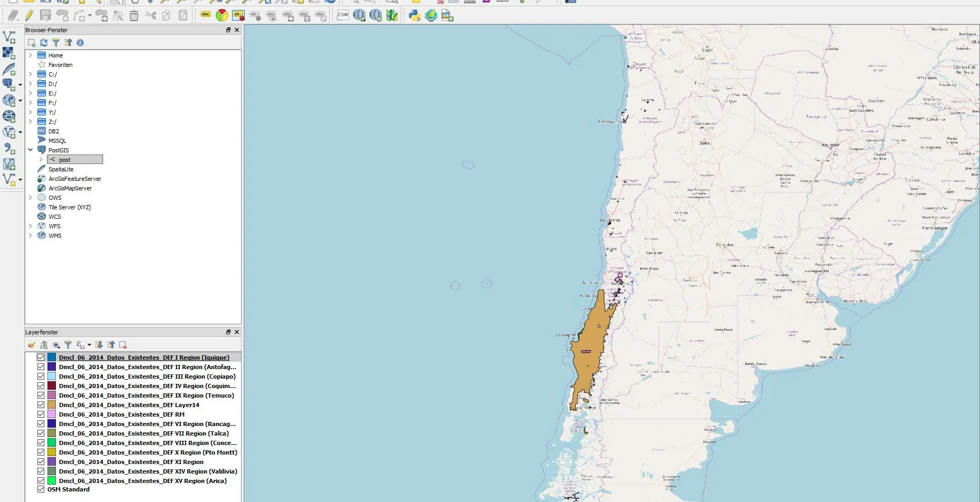Select Tile Server (XYZ) in browser
The height and width of the screenshot is (502, 980).
(x=70, y=207)
